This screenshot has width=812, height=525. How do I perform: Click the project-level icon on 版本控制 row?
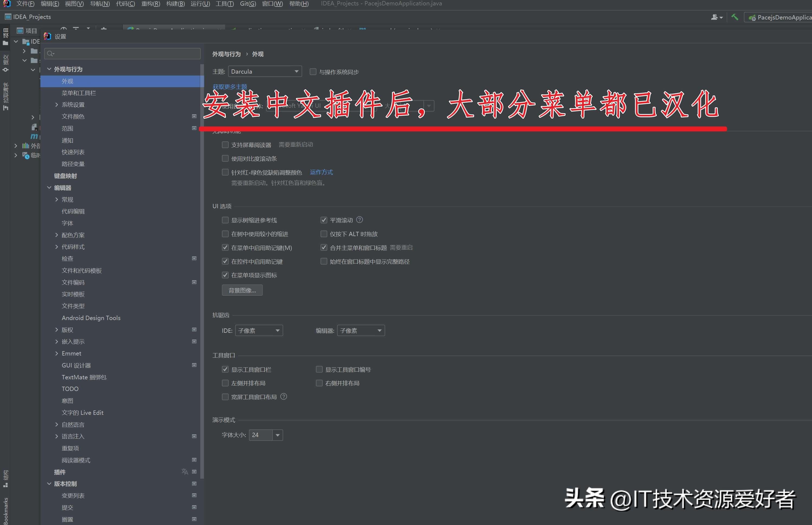tap(194, 484)
